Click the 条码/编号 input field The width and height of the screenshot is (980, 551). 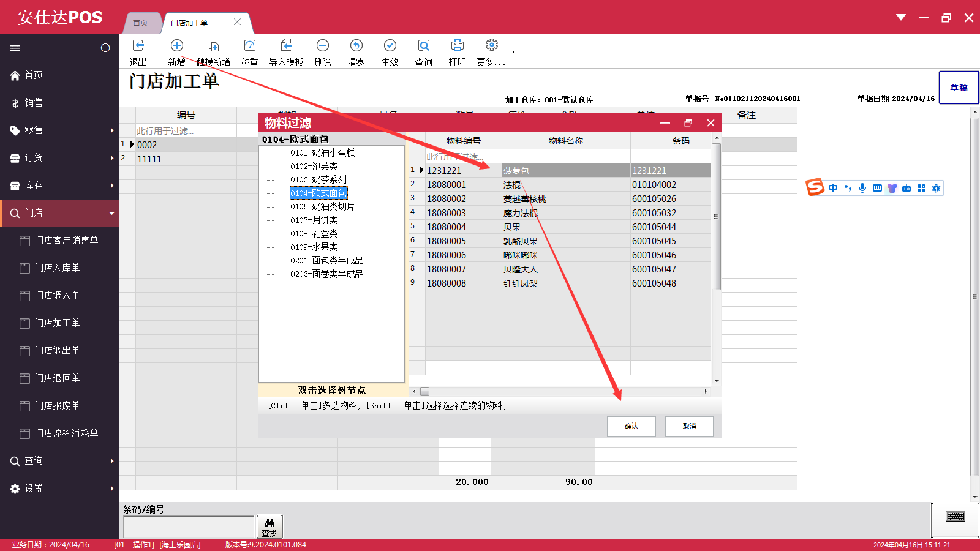[189, 527]
